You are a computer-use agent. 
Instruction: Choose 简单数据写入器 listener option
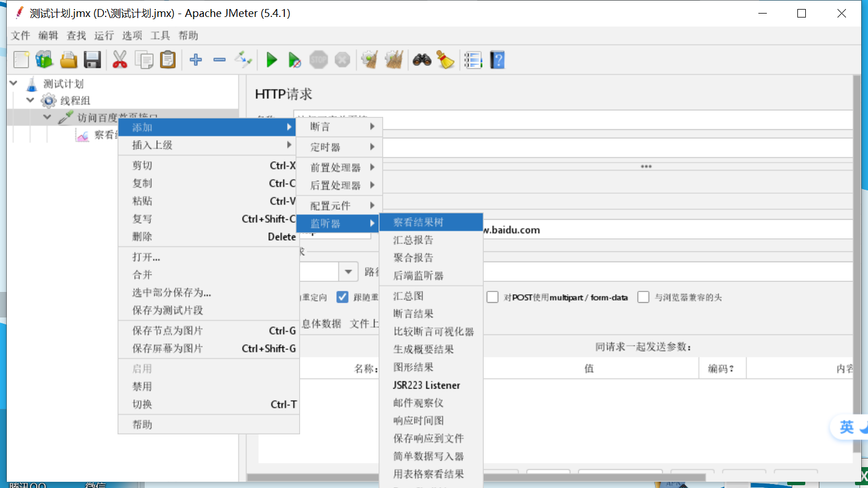[431, 456]
